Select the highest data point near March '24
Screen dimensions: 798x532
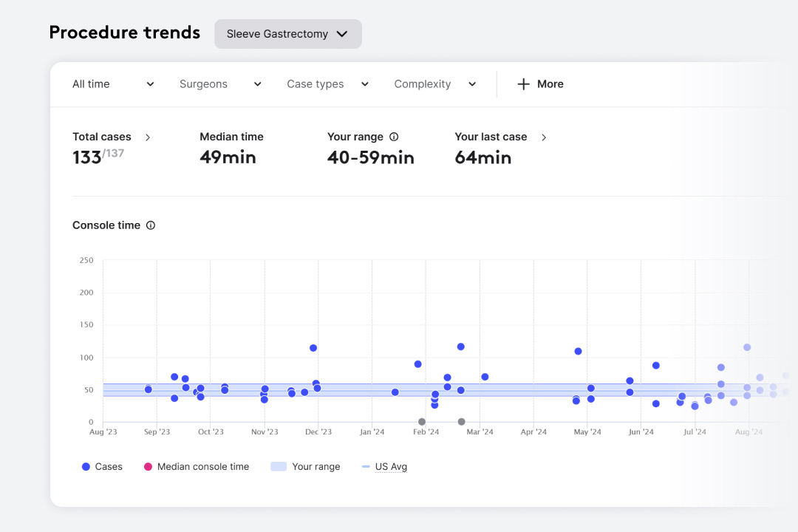click(x=461, y=346)
